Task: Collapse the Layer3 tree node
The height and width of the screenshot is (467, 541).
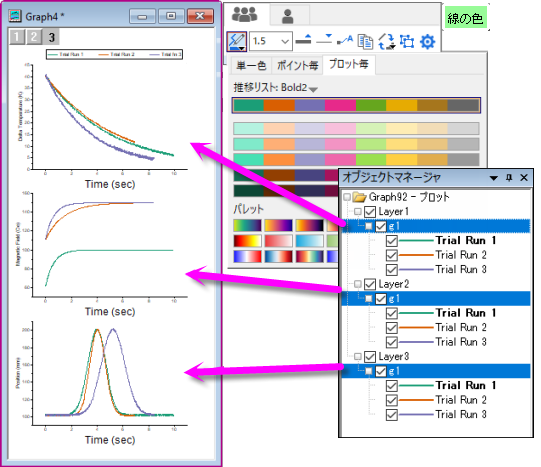Action: pyautogui.click(x=358, y=357)
